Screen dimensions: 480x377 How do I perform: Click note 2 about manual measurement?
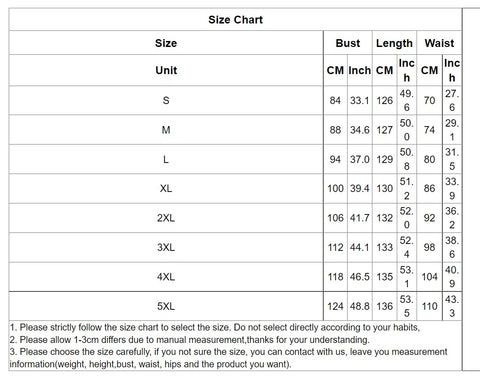coord(190,340)
